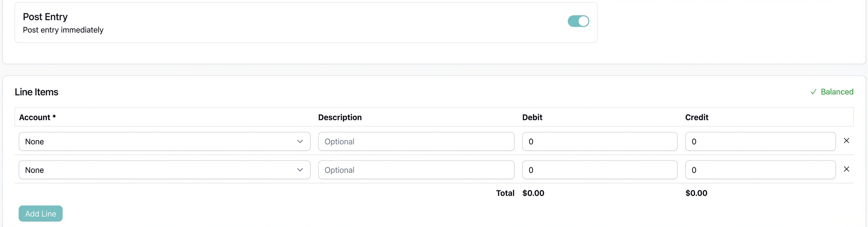Click the Line Items section heading
This screenshot has width=868, height=227.
click(x=37, y=92)
